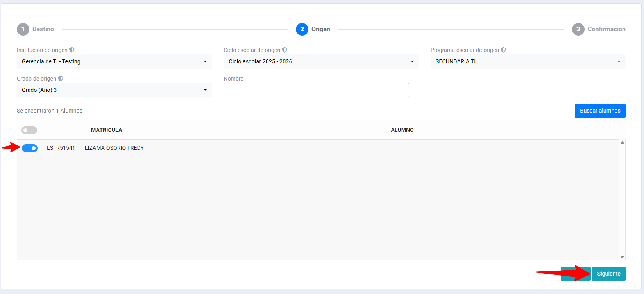Click shield icon next to Grado de origen

coord(61,79)
